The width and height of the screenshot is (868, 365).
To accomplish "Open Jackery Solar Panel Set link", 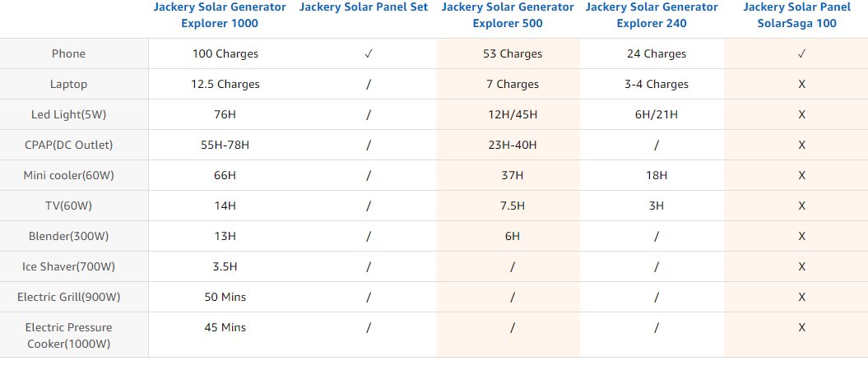I will click(364, 7).
